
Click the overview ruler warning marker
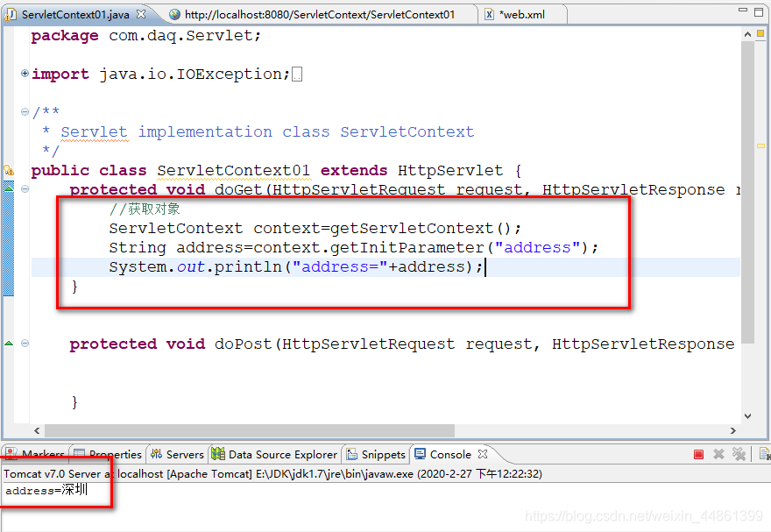click(760, 146)
